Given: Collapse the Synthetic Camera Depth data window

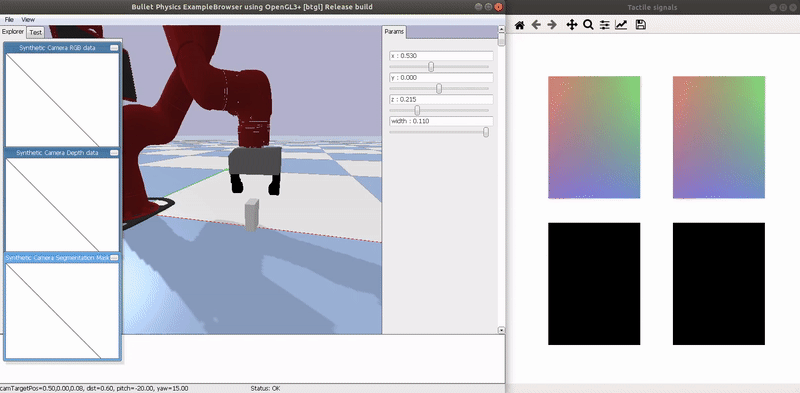Looking at the screenshot, I should tap(114, 153).
